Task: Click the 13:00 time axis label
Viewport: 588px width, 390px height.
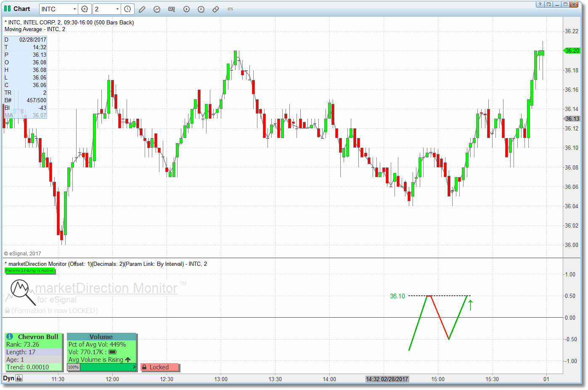Action: click(x=221, y=379)
